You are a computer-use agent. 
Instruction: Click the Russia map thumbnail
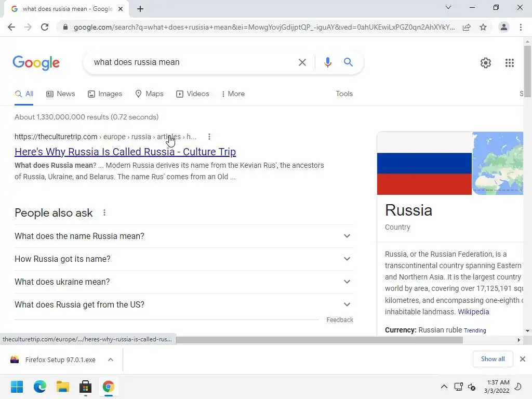pyautogui.click(x=498, y=163)
